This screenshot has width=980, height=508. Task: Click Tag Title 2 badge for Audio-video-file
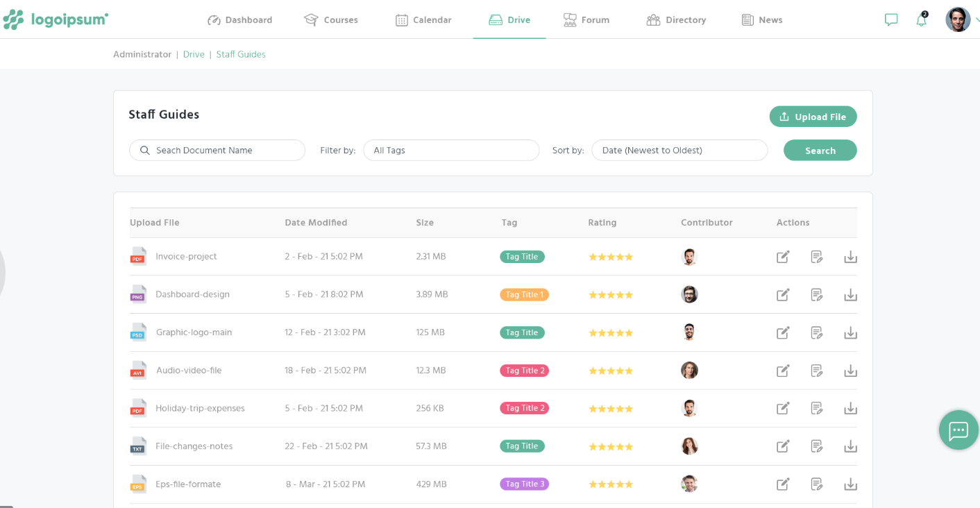click(524, 370)
